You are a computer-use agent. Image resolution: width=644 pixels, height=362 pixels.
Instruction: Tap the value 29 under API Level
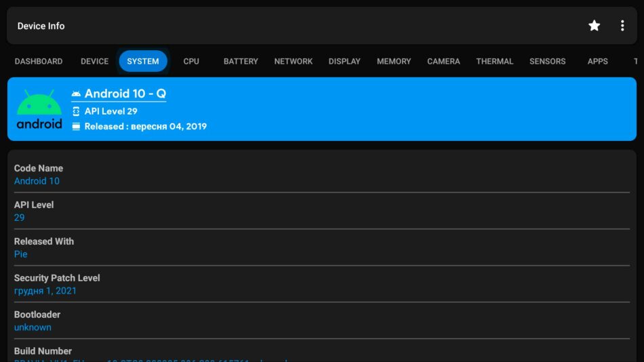coord(19,218)
